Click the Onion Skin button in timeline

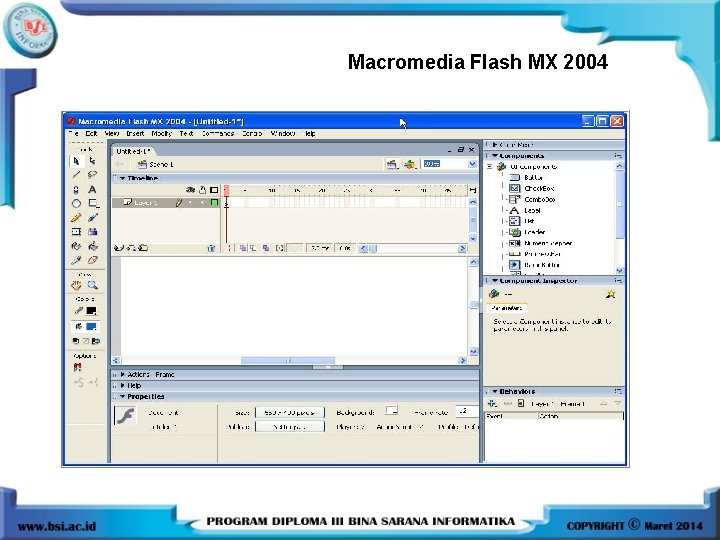click(242, 248)
